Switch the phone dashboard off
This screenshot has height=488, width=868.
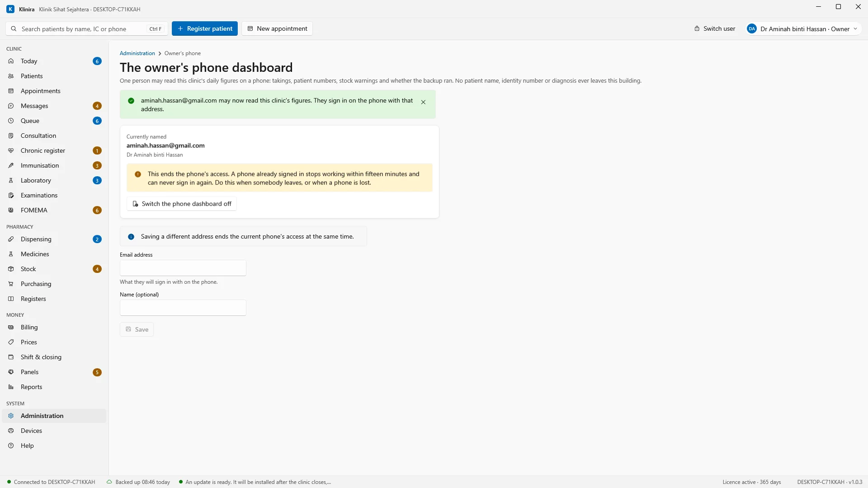click(x=182, y=204)
